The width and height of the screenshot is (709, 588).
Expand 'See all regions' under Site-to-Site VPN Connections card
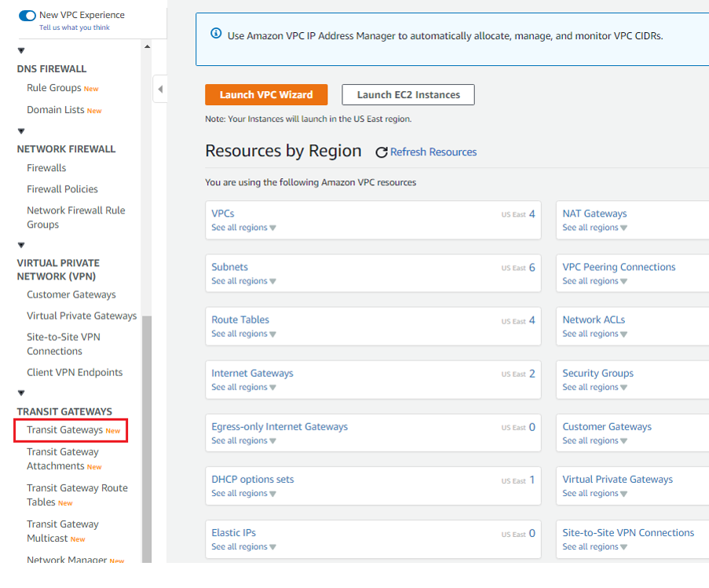pyautogui.click(x=594, y=546)
